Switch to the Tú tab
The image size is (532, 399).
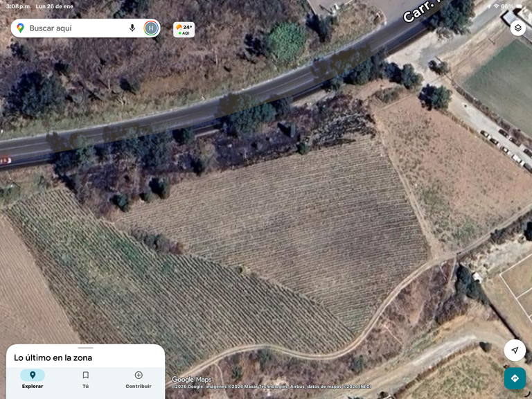[x=85, y=380]
